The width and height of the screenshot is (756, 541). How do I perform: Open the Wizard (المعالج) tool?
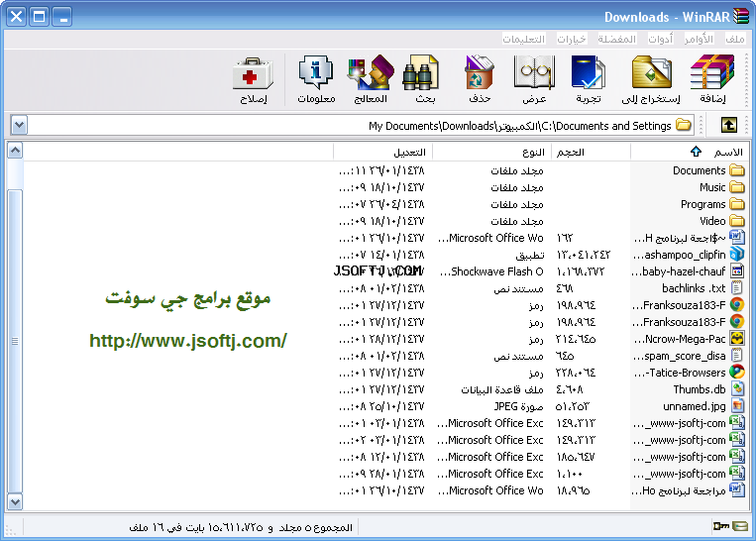point(371,78)
